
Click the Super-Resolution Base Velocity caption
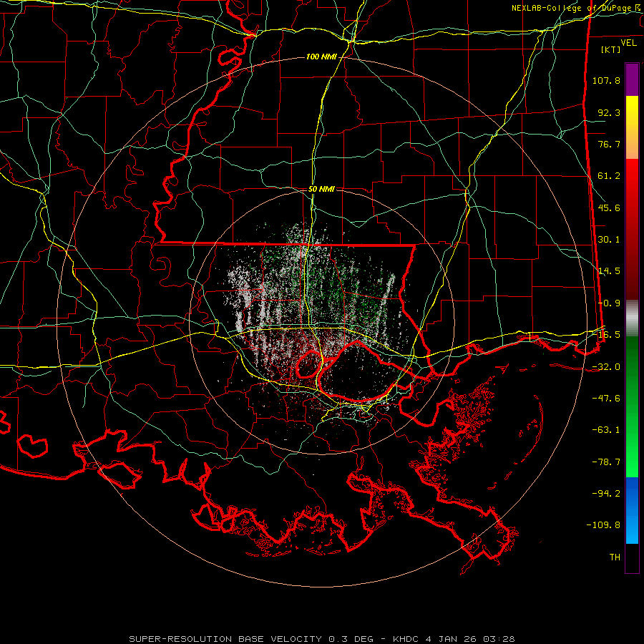click(321, 639)
